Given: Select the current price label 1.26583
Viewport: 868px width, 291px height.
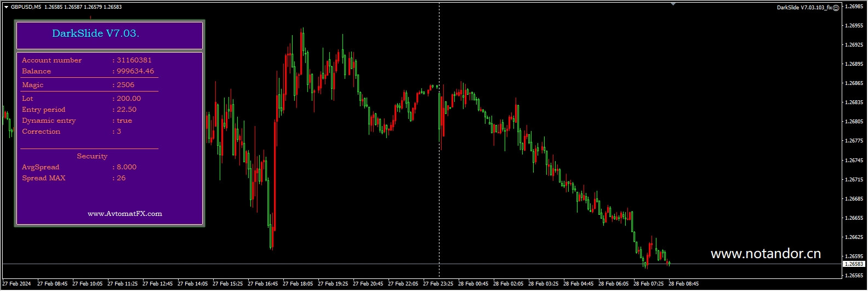Looking at the screenshot, I should pyautogui.click(x=854, y=264).
